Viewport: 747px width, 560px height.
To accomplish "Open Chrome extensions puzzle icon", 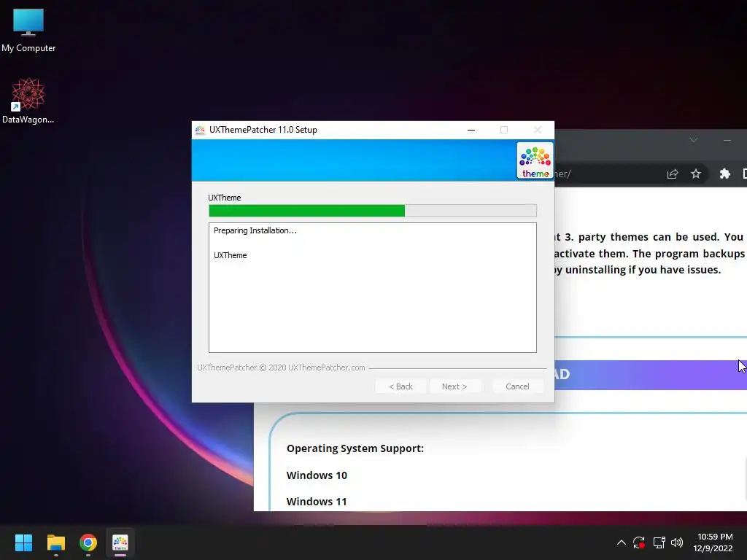I will [724, 174].
